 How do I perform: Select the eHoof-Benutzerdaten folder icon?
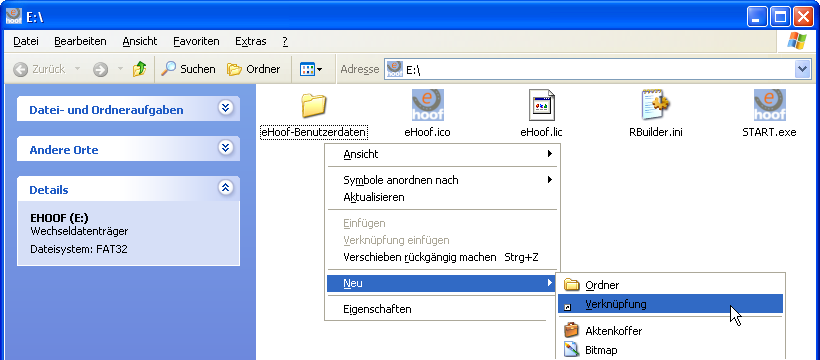coord(314,105)
